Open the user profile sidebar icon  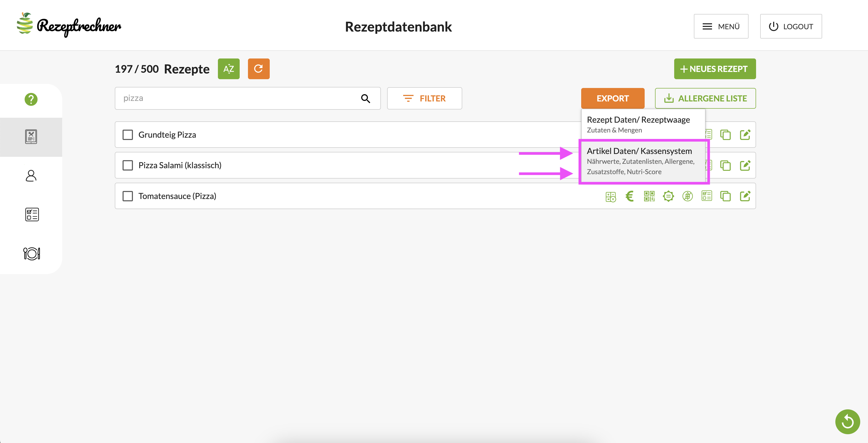(x=31, y=176)
